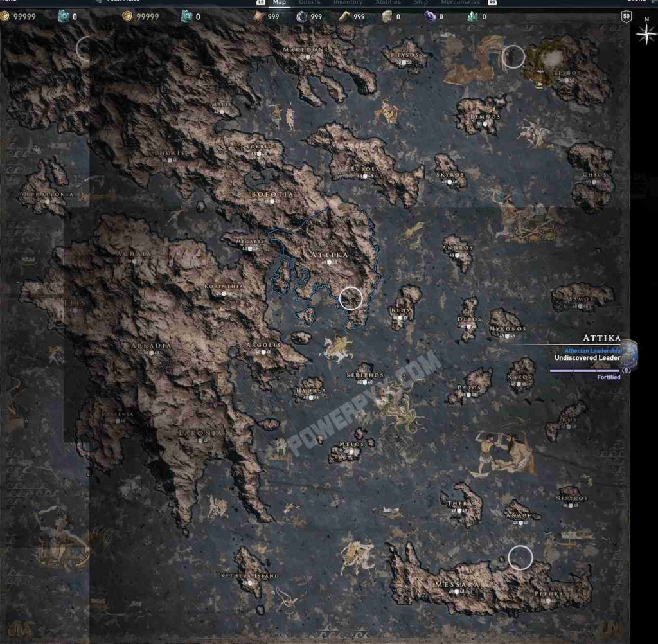Click the olive wood resource icon
The image size is (658, 644).
pyautogui.click(x=344, y=17)
